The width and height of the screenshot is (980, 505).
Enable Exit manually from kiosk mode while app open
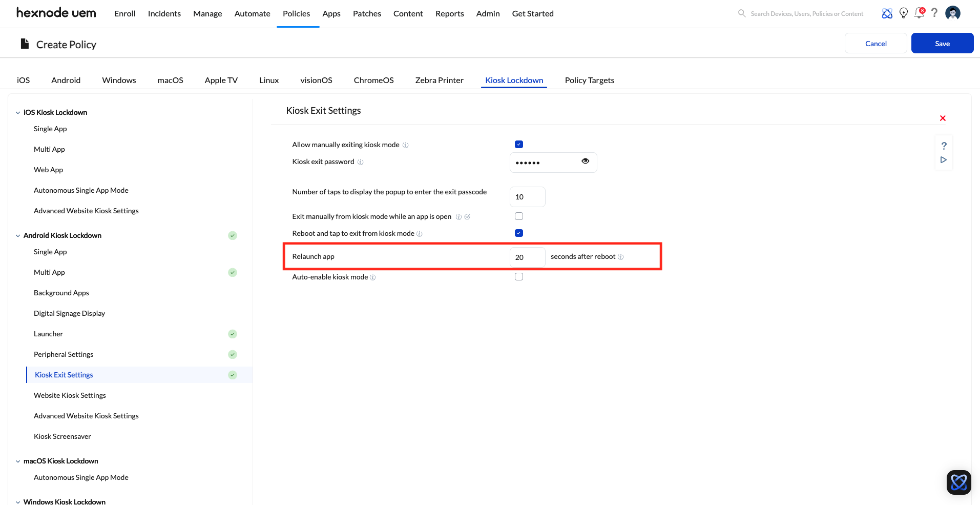(519, 216)
